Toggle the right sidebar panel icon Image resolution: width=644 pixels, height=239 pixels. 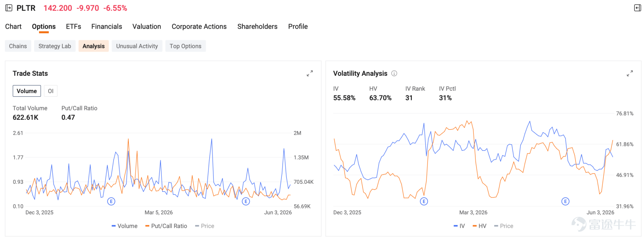click(638, 8)
